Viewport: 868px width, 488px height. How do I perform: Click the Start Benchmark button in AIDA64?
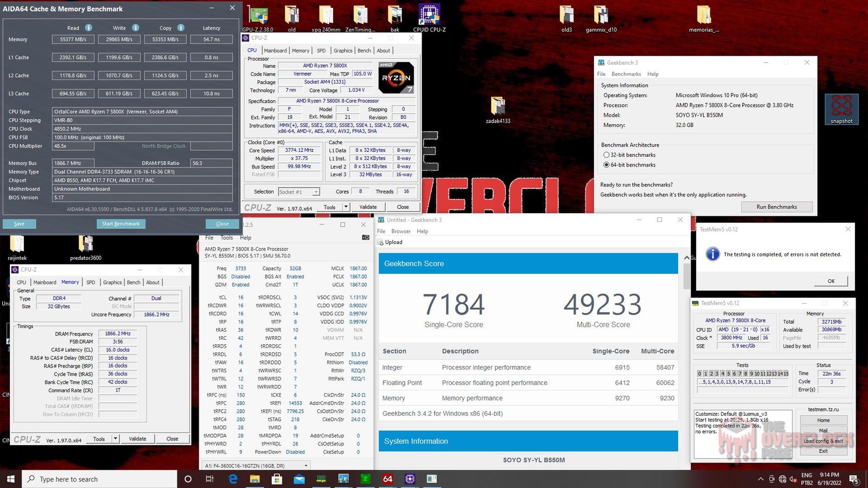pyautogui.click(x=121, y=224)
